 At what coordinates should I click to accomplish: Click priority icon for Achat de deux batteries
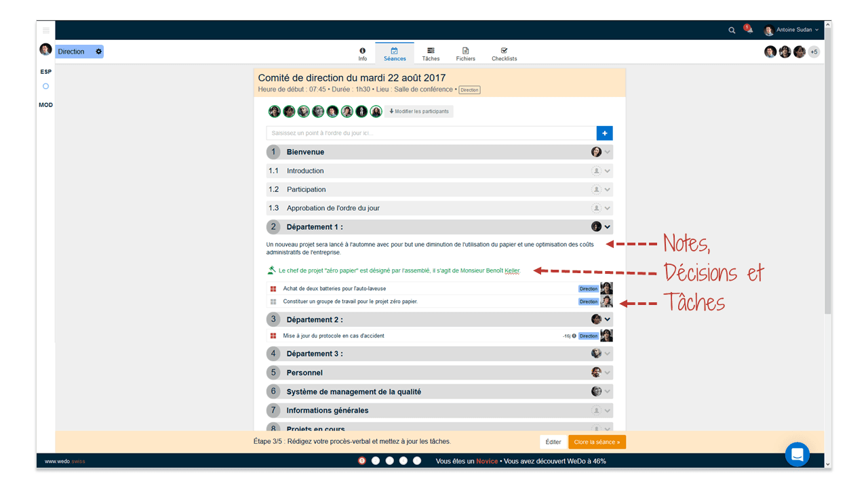click(273, 289)
